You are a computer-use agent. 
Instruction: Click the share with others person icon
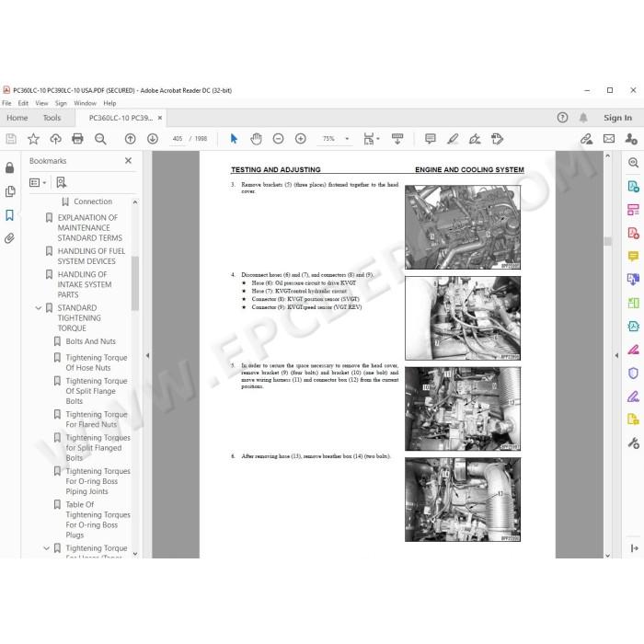(x=631, y=139)
